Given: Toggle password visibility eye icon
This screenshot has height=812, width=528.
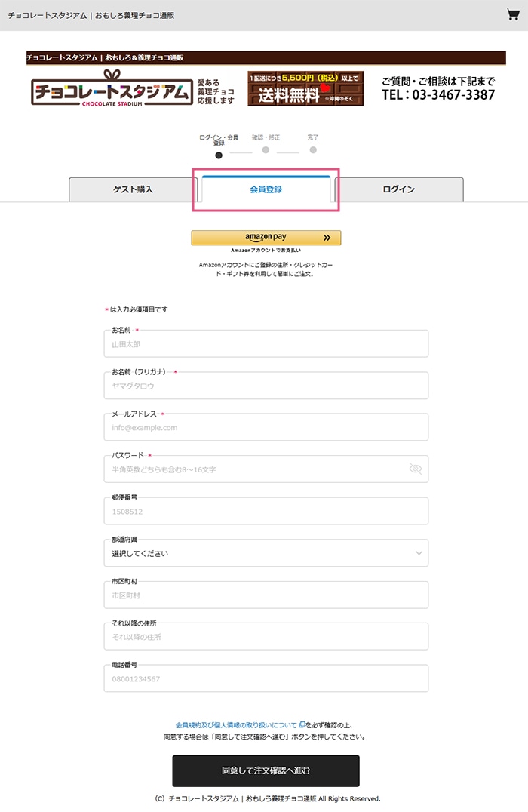Looking at the screenshot, I should pos(415,469).
